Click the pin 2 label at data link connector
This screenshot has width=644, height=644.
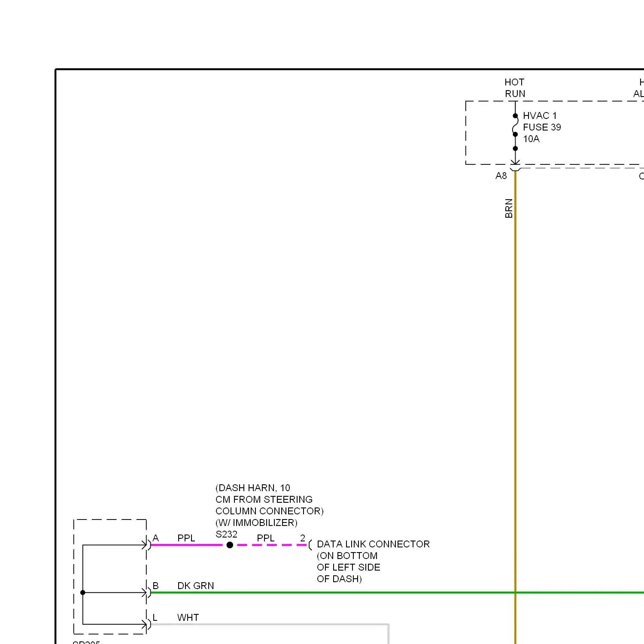303,538
